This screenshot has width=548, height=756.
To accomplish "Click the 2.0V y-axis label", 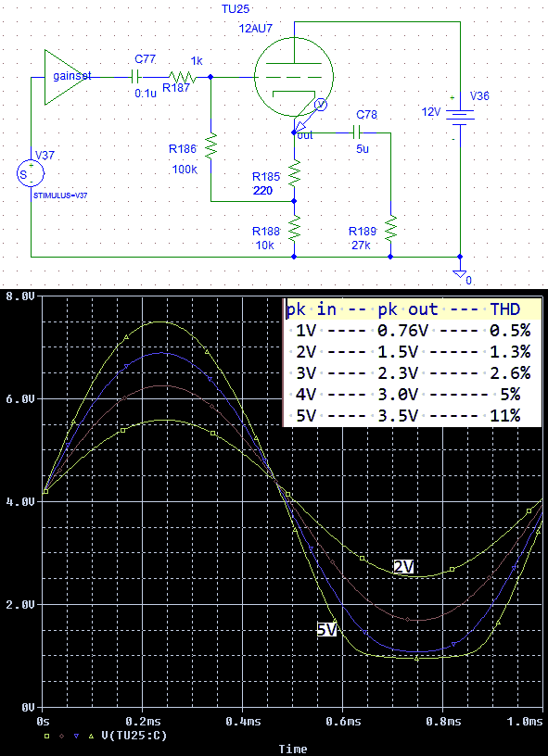I will click(19, 605).
